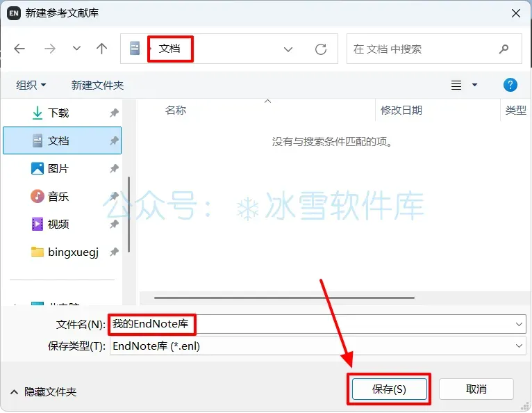Click the 文档 path segment in the address bar
This screenshot has height=413, width=532.
pos(169,49)
